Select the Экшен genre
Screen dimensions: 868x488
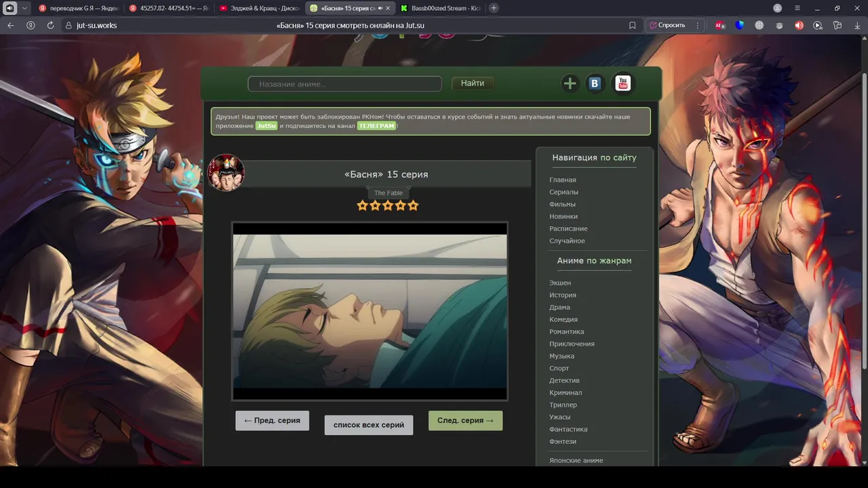560,283
